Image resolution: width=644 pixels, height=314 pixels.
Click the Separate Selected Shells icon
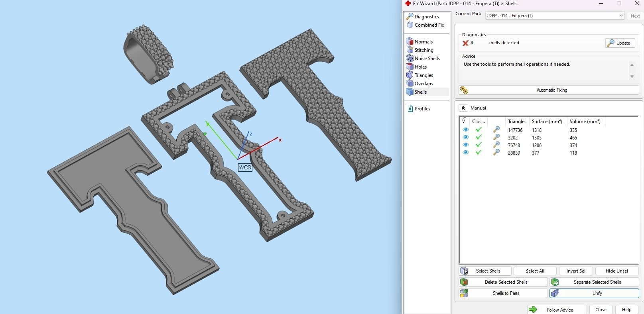point(555,282)
